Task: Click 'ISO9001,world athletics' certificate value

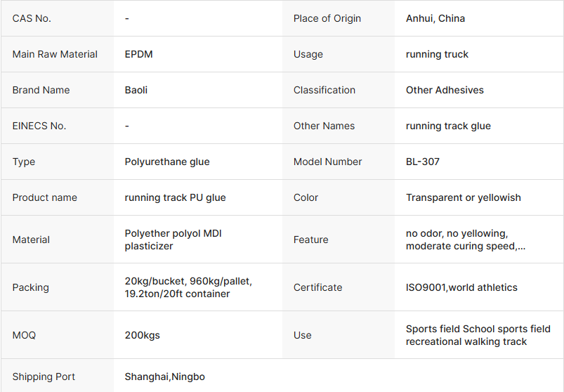Action: pyautogui.click(x=461, y=287)
